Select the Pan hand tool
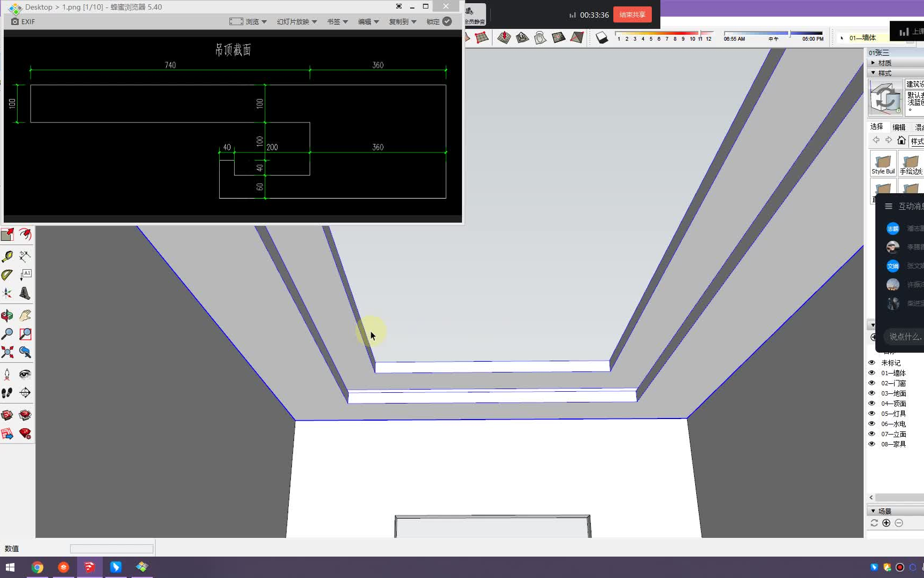The width and height of the screenshot is (924, 578). coord(25,315)
